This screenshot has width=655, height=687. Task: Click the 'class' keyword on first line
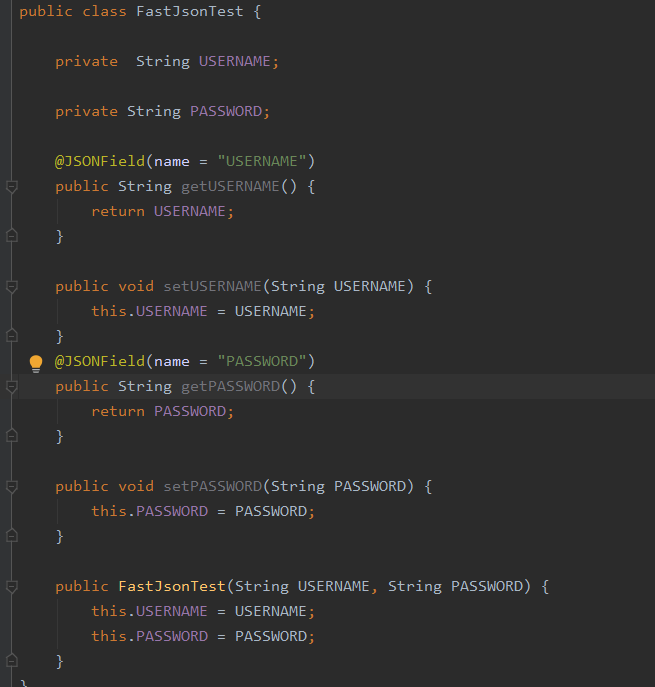(104, 11)
